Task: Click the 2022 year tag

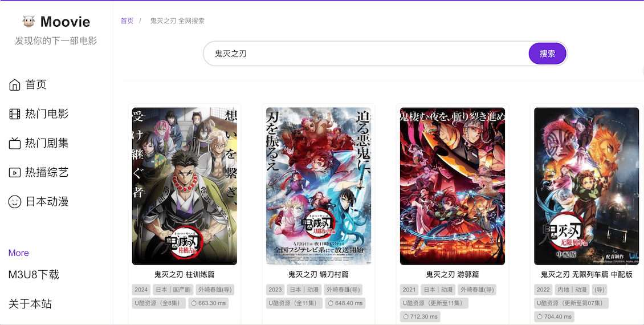Action: pyautogui.click(x=543, y=290)
